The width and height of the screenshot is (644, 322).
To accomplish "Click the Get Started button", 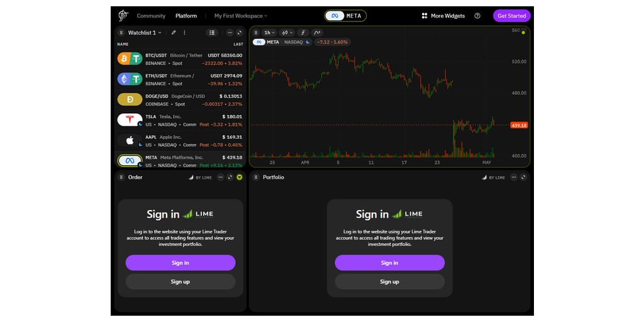I will 511,16.
